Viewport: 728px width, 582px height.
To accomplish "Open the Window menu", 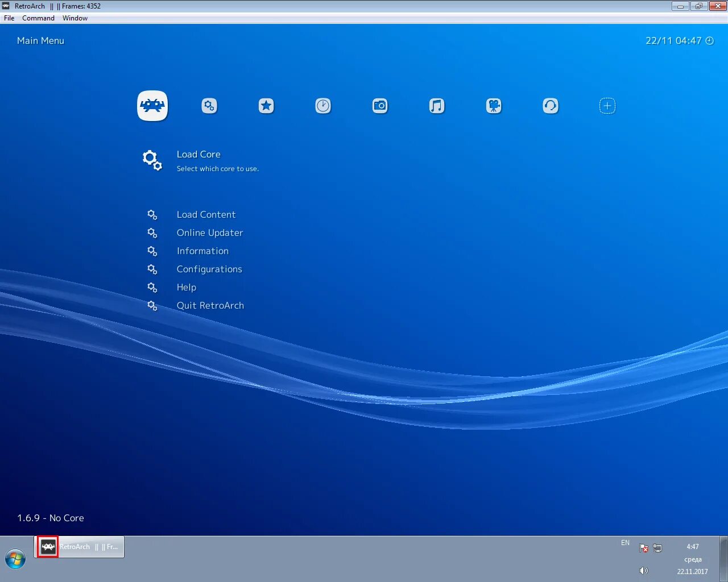I will (75, 18).
